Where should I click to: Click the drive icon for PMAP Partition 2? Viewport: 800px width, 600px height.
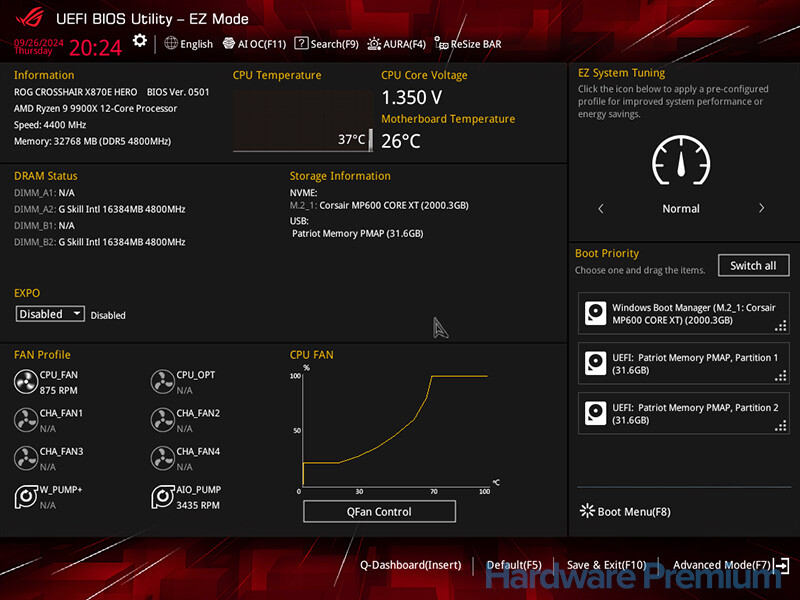coord(595,413)
